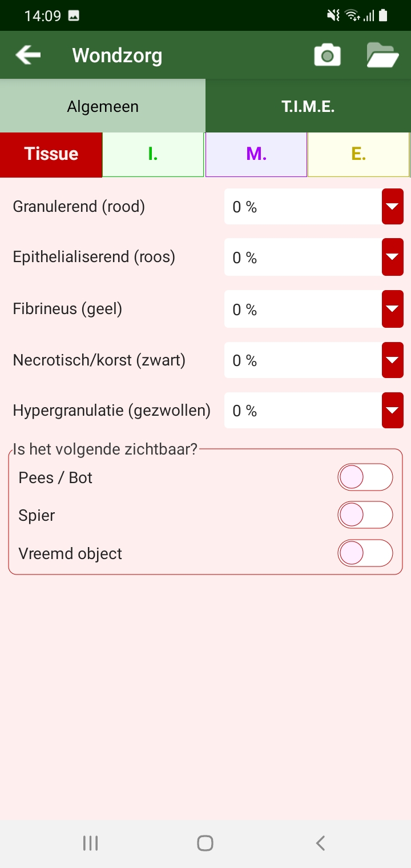
Task: Switch to the Algemeen tab
Action: click(103, 106)
